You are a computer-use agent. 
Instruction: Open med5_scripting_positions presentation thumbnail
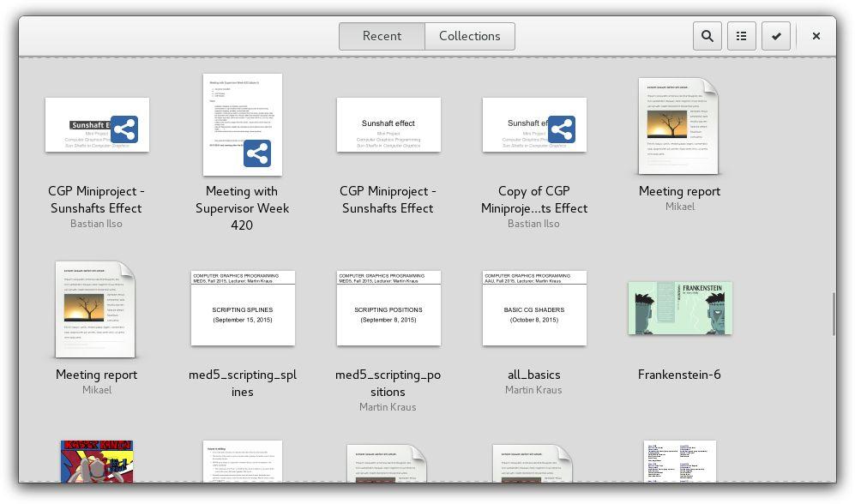click(x=388, y=308)
